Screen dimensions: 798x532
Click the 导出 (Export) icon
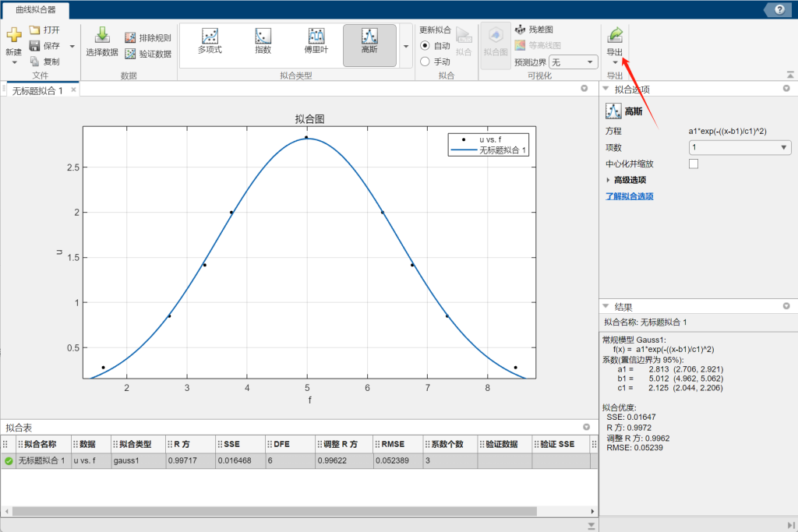(x=615, y=35)
